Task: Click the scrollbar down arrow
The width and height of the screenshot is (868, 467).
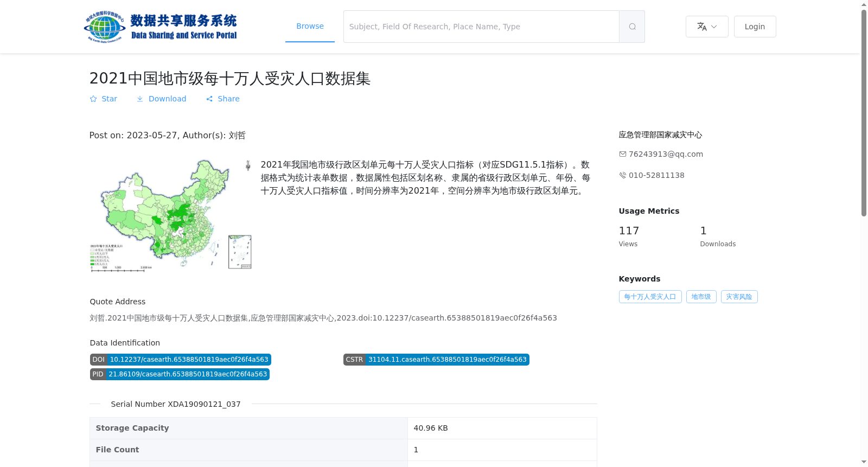Action: tap(864, 462)
